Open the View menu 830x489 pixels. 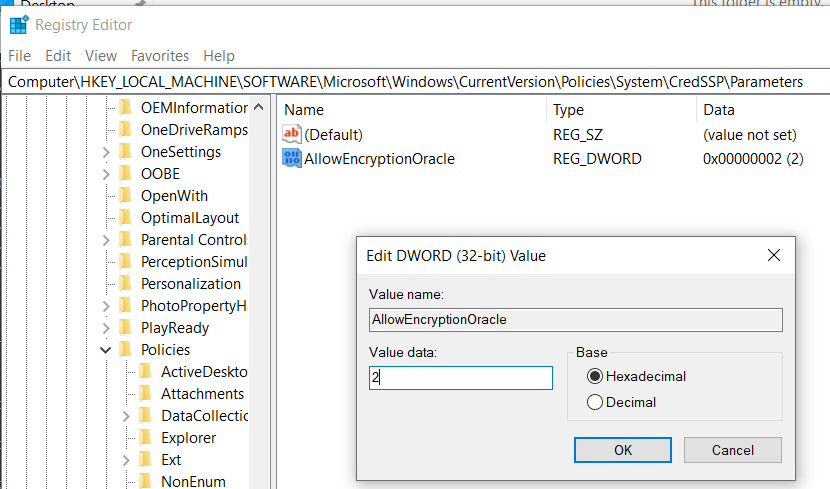pos(101,56)
